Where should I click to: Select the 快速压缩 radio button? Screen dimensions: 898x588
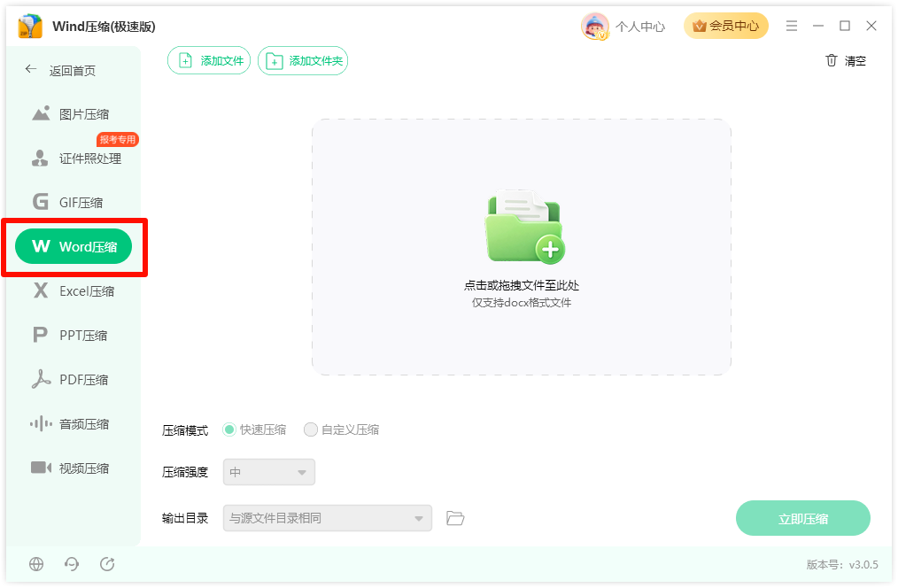point(229,429)
